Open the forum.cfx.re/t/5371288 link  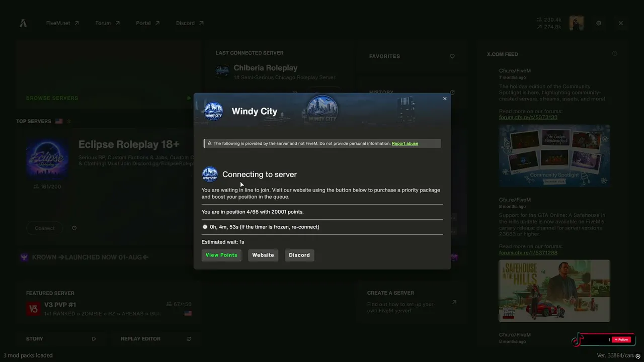(x=528, y=253)
